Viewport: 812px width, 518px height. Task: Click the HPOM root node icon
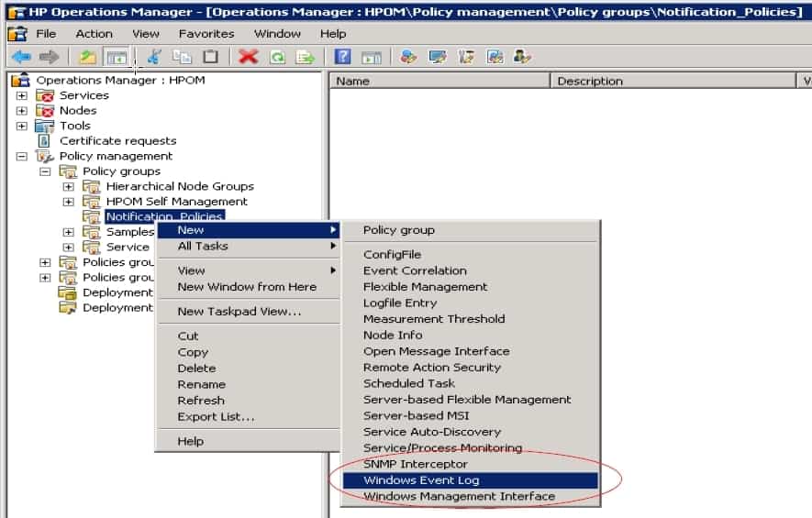click(x=21, y=80)
